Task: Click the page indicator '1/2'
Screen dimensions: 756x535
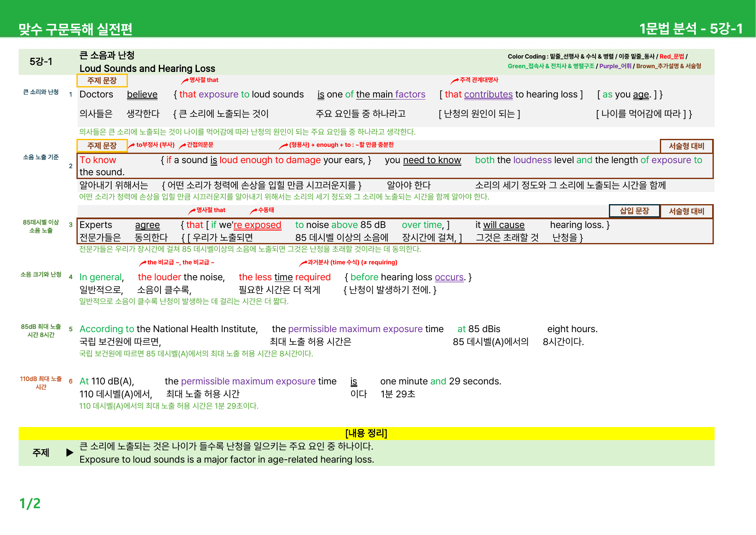Action: [x=30, y=504]
